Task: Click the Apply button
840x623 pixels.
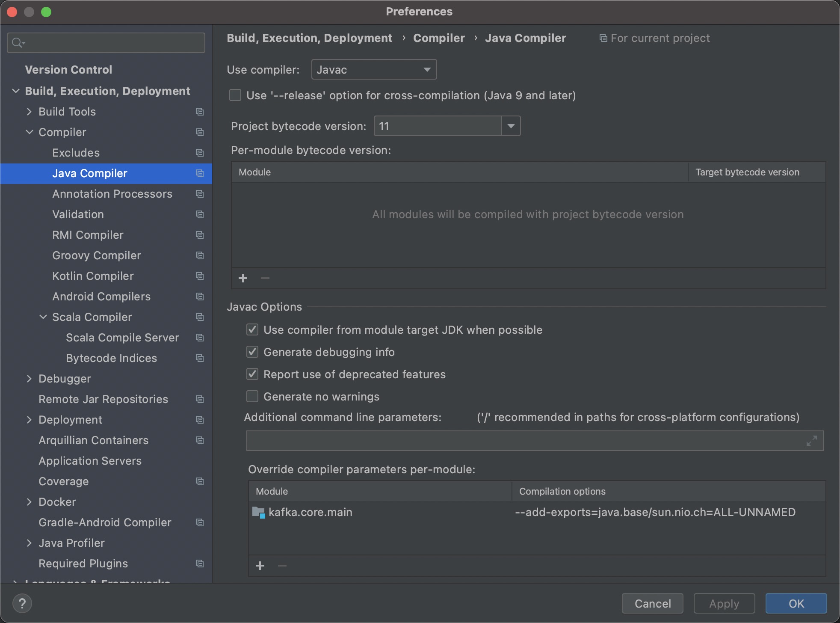Action: (x=724, y=603)
